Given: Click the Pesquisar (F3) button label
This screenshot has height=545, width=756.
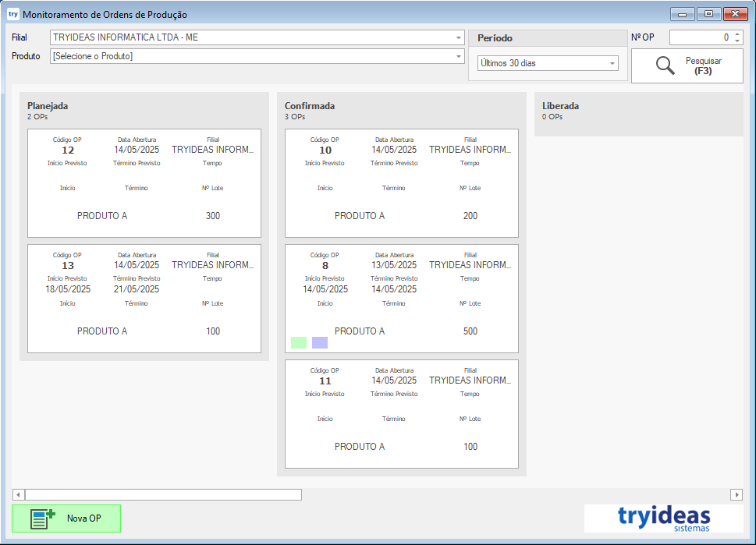Looking at the screenshot, I should click(x=704, y=66).
